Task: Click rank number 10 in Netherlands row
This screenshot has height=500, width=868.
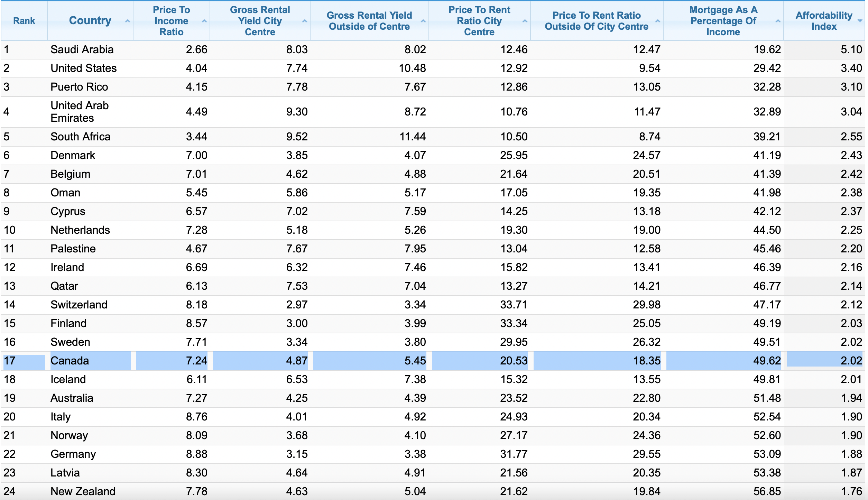Action: click(x=10, y=230)
